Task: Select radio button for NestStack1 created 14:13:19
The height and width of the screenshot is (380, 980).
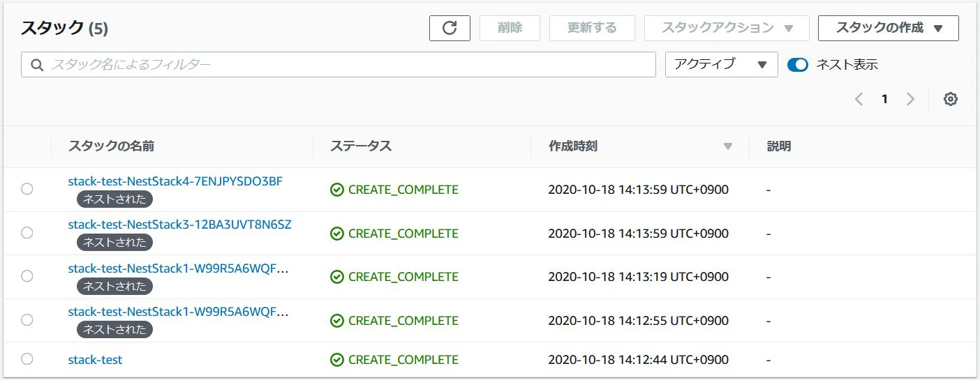Action: click(x=27, y=276)
